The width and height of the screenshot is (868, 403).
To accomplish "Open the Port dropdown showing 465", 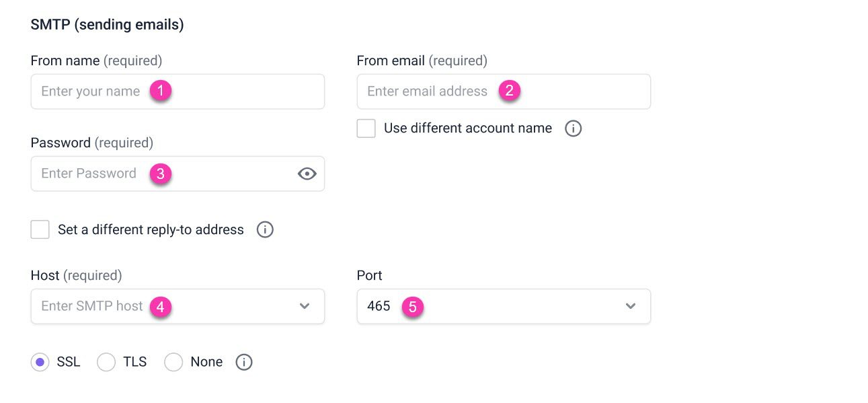I will (630, 306).
